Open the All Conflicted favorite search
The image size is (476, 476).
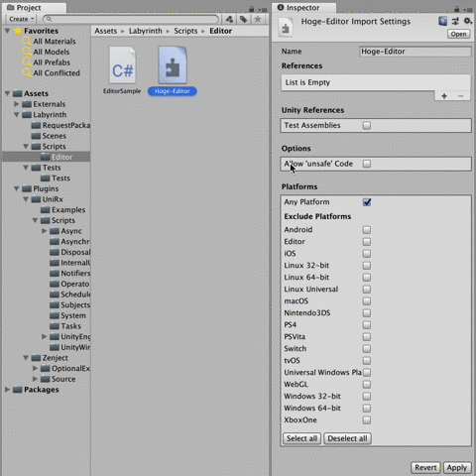point(52,73)
